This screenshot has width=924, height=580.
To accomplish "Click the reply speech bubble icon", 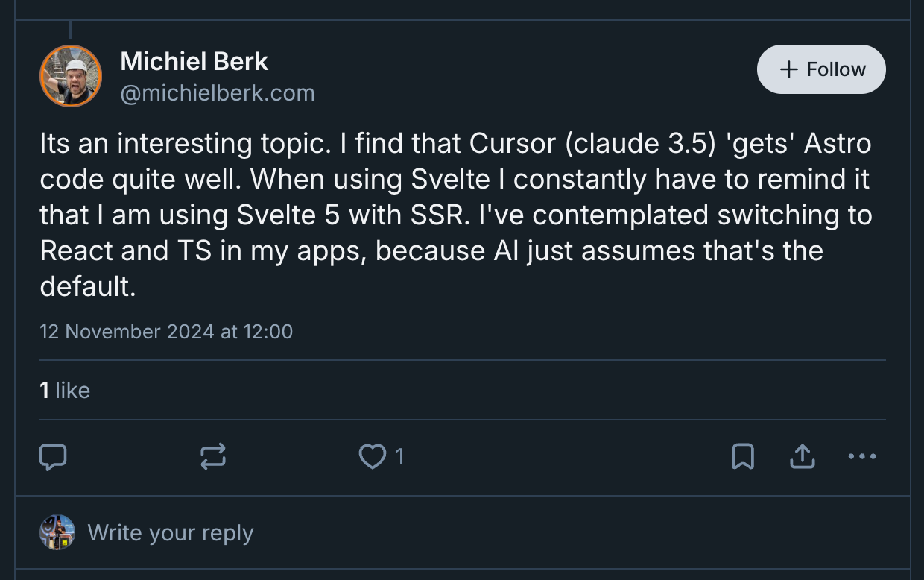I will pos(53,456).
